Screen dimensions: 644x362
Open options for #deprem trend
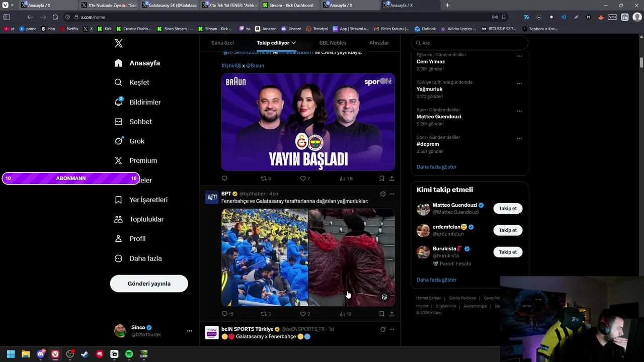[x=519, y=138]
